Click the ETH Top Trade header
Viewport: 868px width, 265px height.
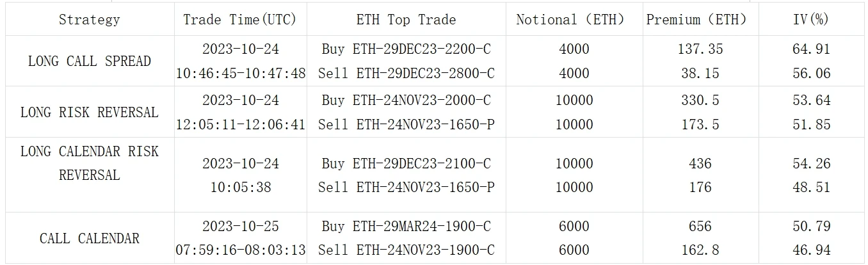(406, 20)
